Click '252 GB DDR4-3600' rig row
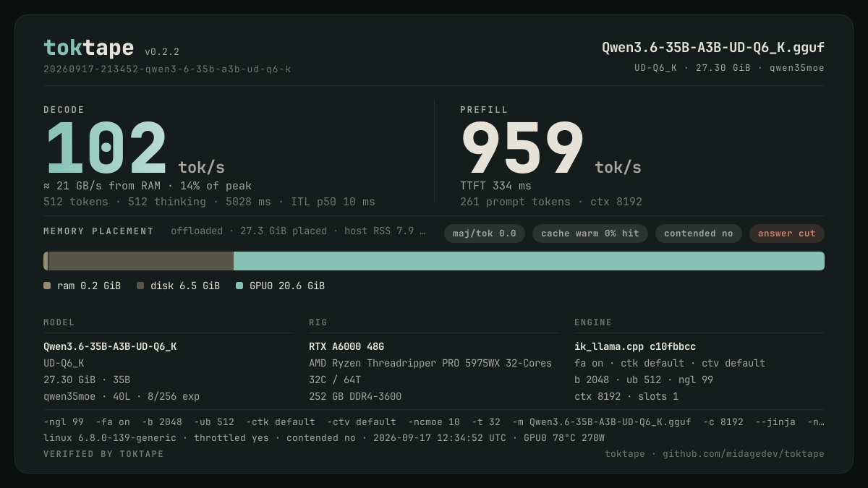Image resolution: width=868 pixels, height=488 pixels. pyautogui.click(x=355, y=397)
